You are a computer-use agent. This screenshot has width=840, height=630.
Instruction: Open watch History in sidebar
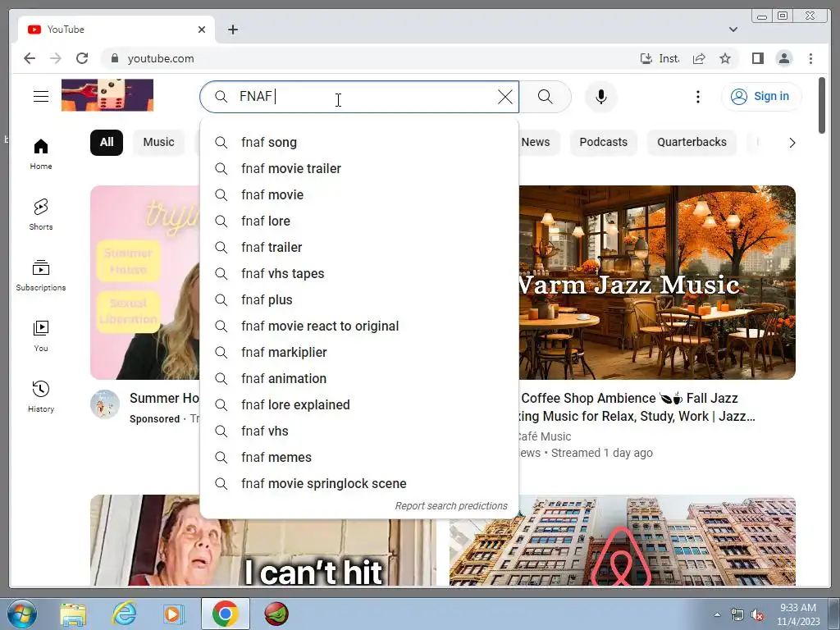click(x=41, y=396)
